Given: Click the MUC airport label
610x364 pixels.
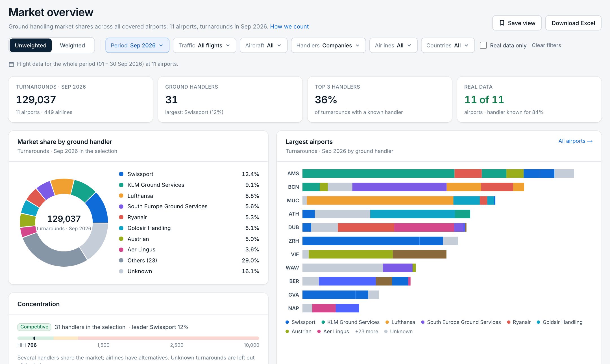Looking at the screenshot, I should pos(293,201).
